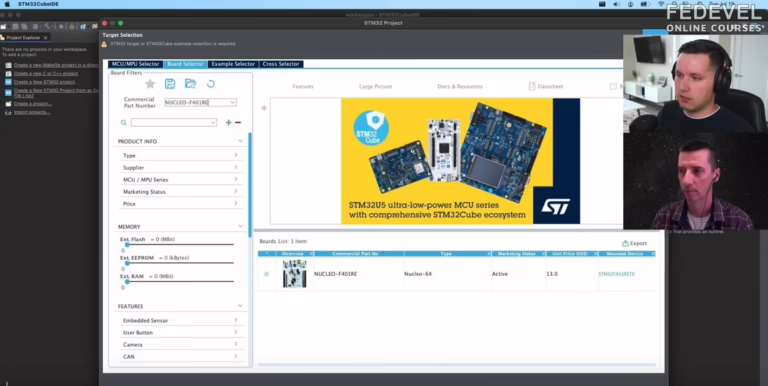Open the STM32CubeIDE menu bar item

coord(38,4)
